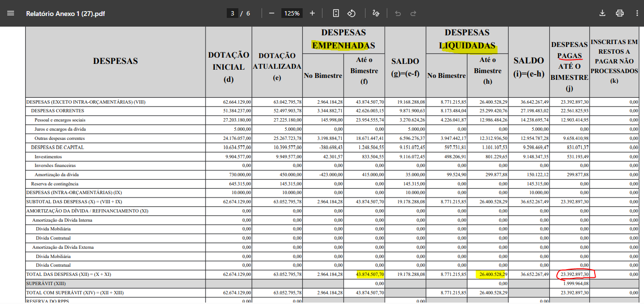Click the zoom out minus icon
Screen dimensions: 644x304
point(272,13)
